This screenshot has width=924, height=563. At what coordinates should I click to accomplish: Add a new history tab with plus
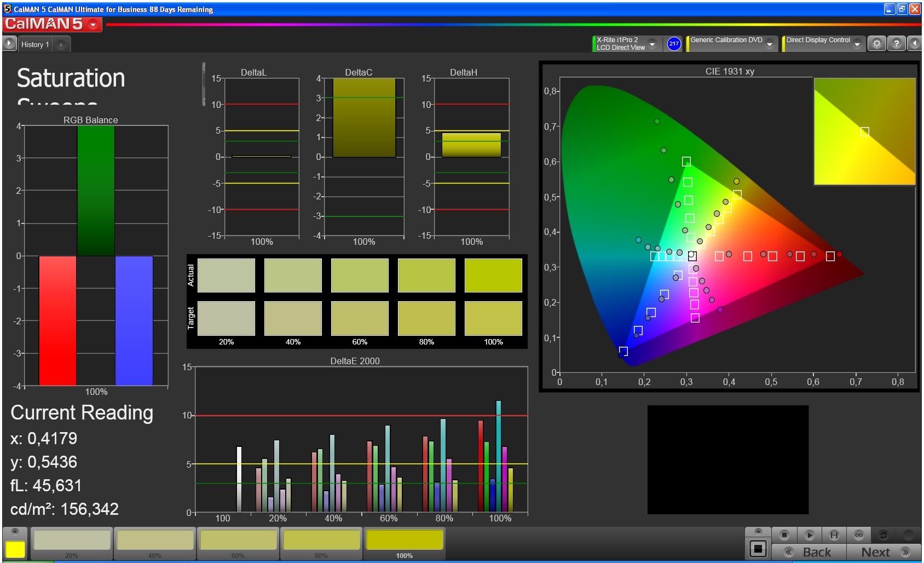(x=61, y=45)
